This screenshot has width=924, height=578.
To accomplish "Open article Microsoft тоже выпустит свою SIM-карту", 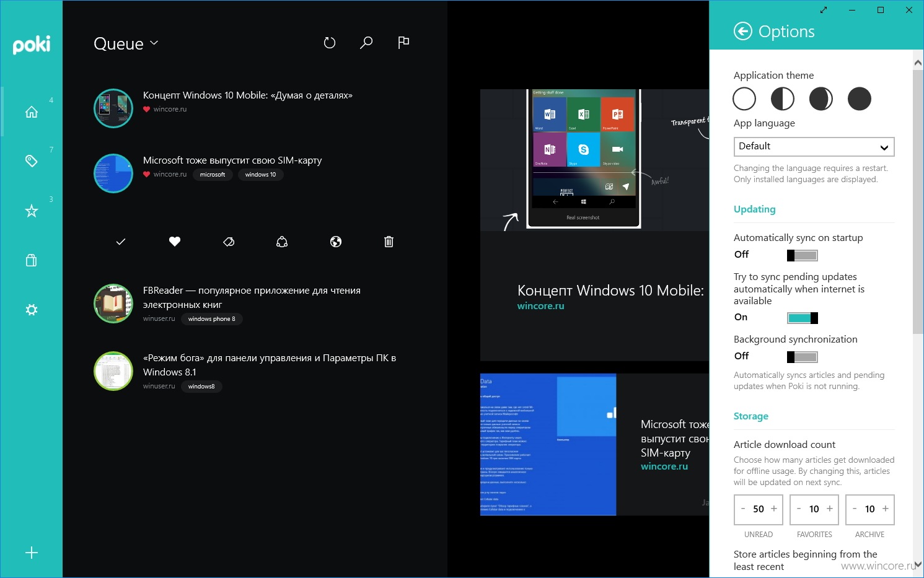I will [x=232, y=160].
